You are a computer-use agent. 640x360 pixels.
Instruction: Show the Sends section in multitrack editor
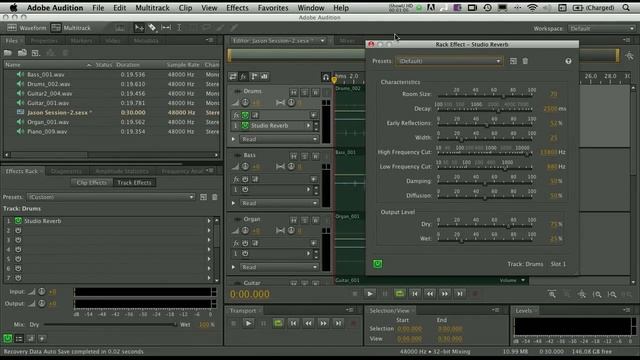(254, 76)
